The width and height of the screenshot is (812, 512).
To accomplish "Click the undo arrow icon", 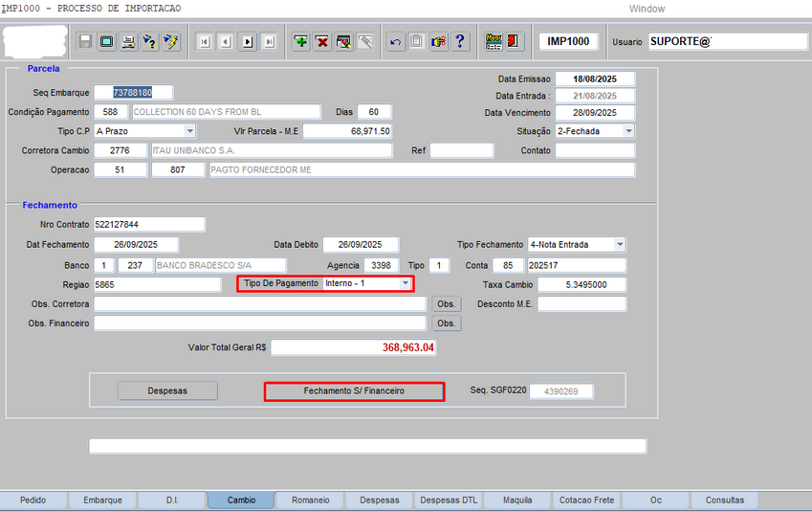I will coord(396,41).
